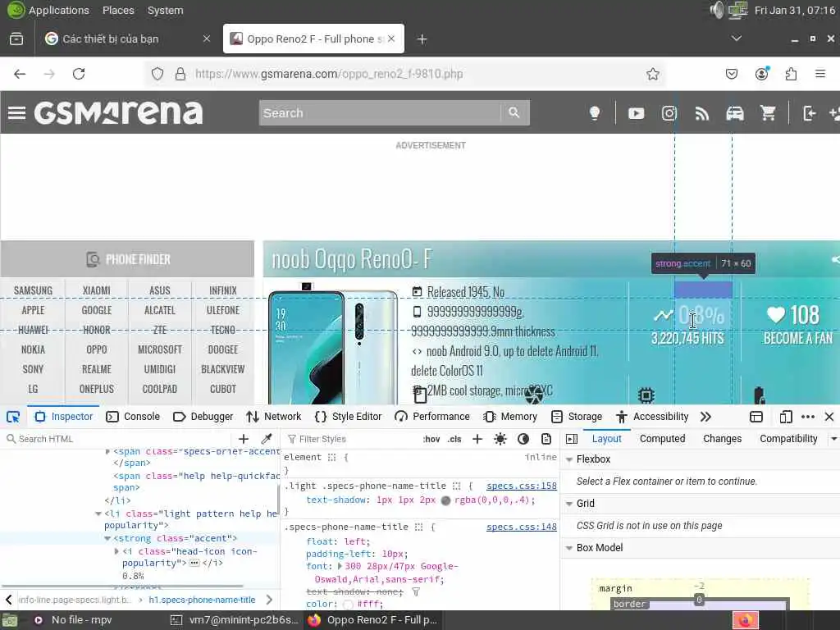Open the Compatibility tab
The image size is (840, 630).
pos(788,439)
